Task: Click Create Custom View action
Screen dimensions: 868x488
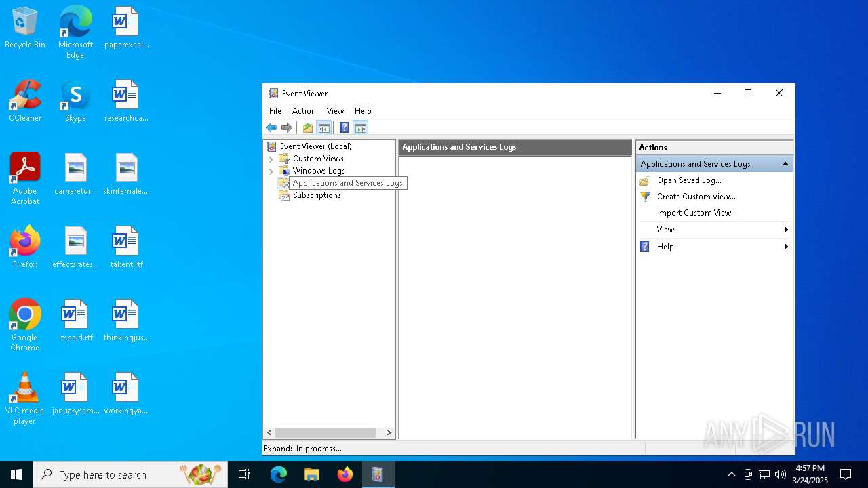Action: (696, 197)
